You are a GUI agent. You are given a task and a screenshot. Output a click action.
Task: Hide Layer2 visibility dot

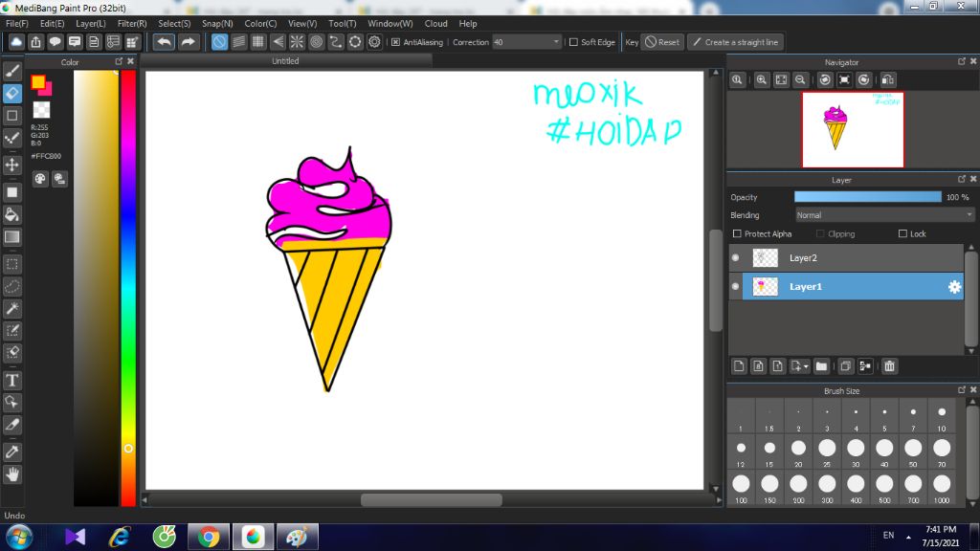[x=736, y=257]
